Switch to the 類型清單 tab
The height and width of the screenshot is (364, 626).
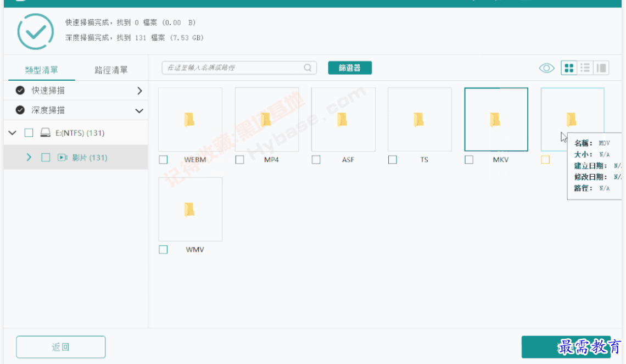pos(42,70)
